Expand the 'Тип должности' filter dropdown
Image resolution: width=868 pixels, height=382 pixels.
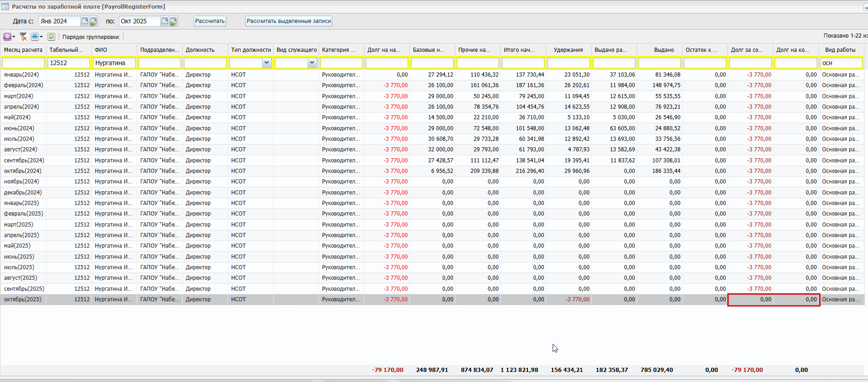click(x=266, y=63)
